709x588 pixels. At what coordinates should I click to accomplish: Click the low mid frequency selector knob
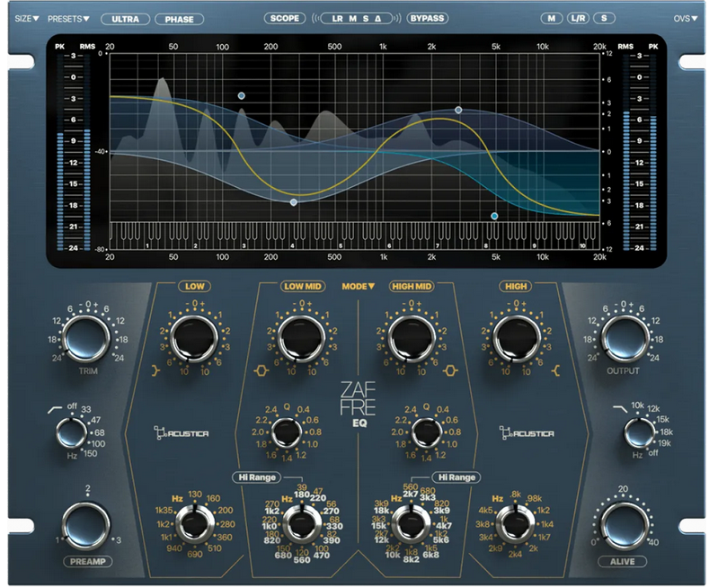point(302,525)
